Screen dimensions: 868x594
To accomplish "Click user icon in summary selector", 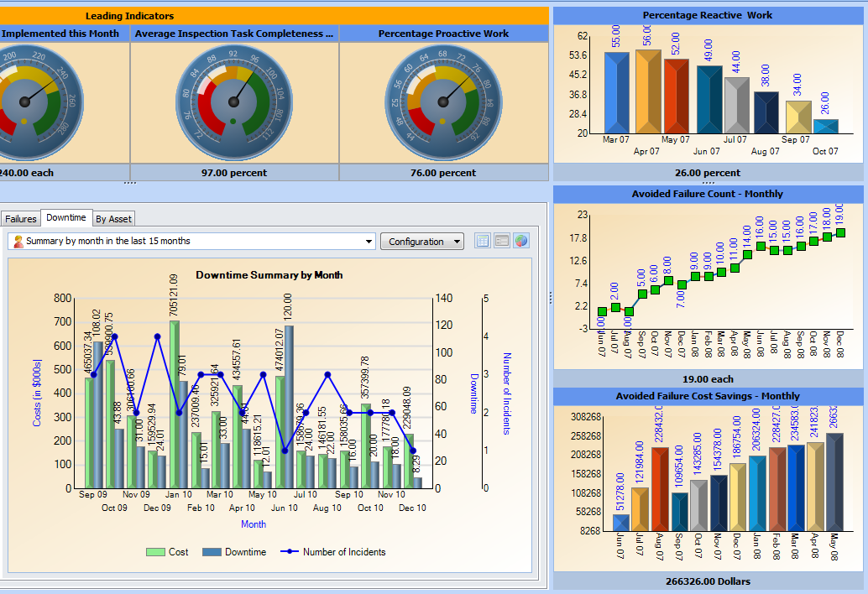I will click(x=18, y=242).
